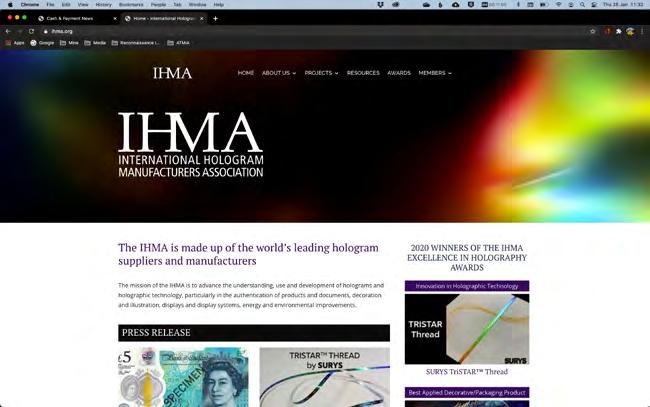
Task: Open the Apple menu
Action: 10,5
